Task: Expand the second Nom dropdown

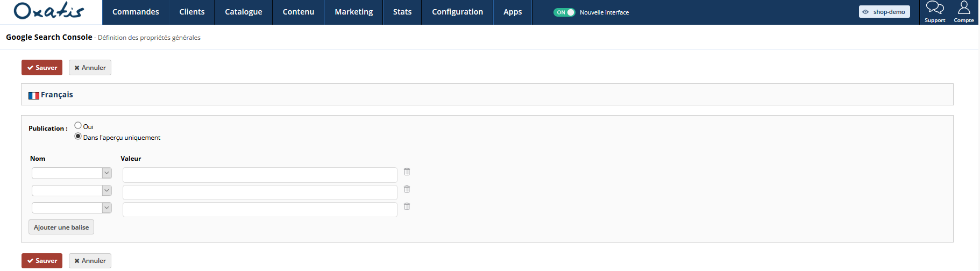Action: tap(72, 190)
